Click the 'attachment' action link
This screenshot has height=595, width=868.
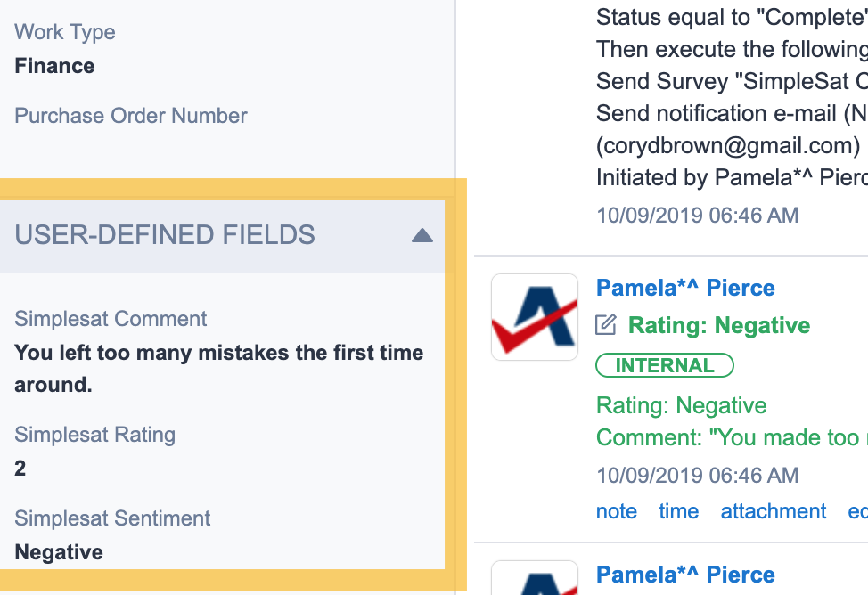point(774,511)
